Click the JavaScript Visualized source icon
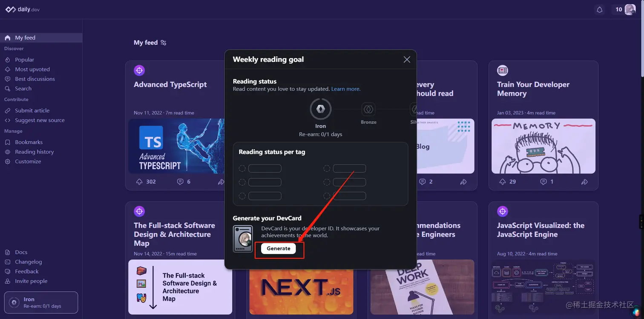 click(503, 211)
